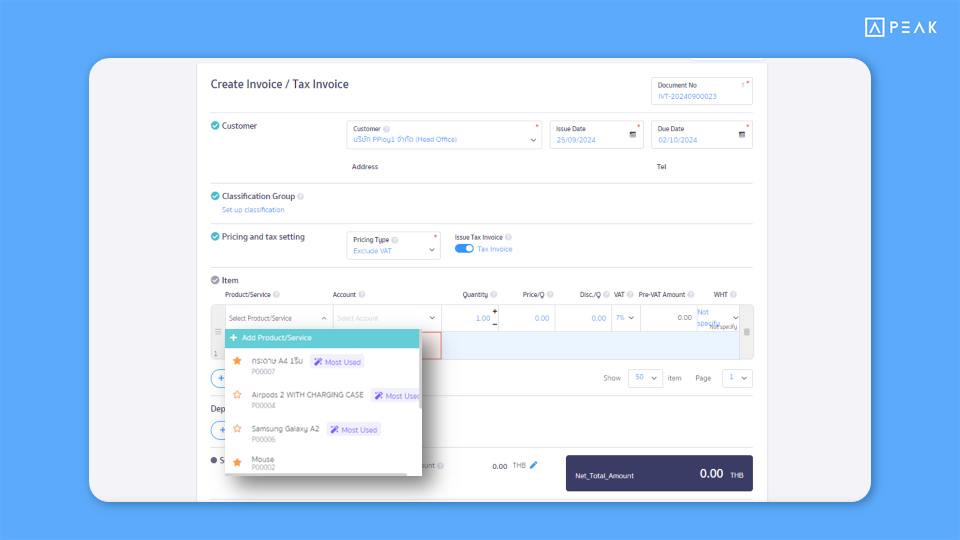Choose Add Product/Service in dropdown list

(x=322, y=338)
